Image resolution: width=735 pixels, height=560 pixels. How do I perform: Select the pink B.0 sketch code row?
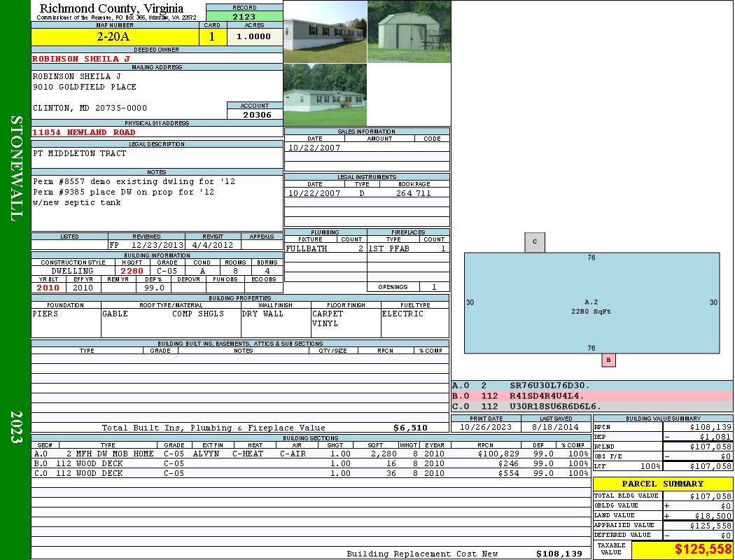(x=591, y=395)
